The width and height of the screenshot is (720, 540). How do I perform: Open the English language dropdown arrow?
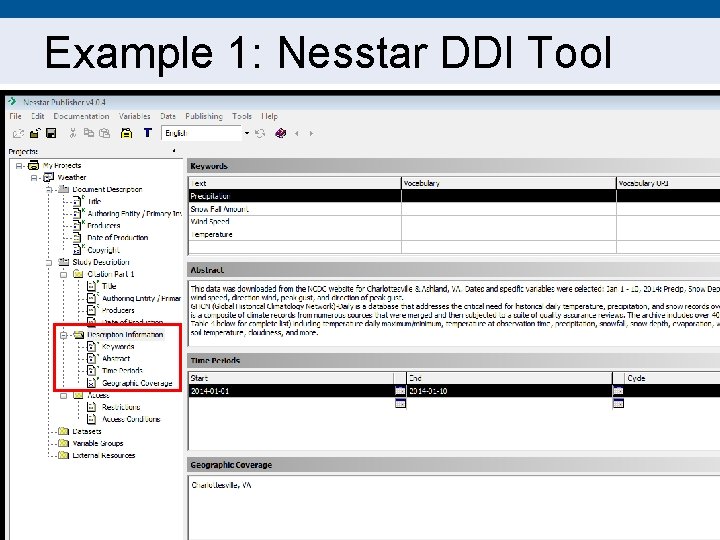247,133
